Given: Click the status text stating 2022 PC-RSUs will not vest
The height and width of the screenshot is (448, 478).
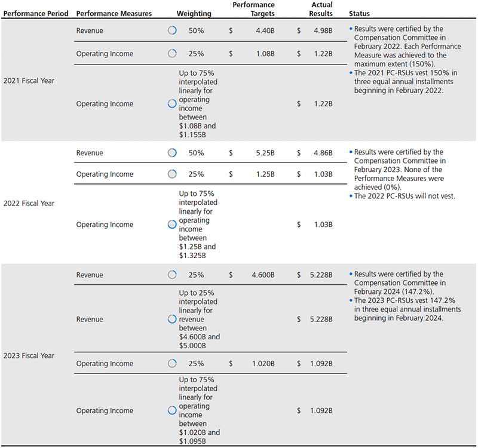Looking at the screenshot, I should [405, 195].
